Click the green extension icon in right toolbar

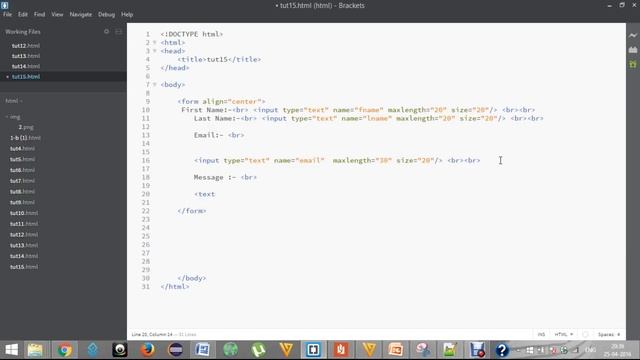pyautogui.click(x=633, y=64)
